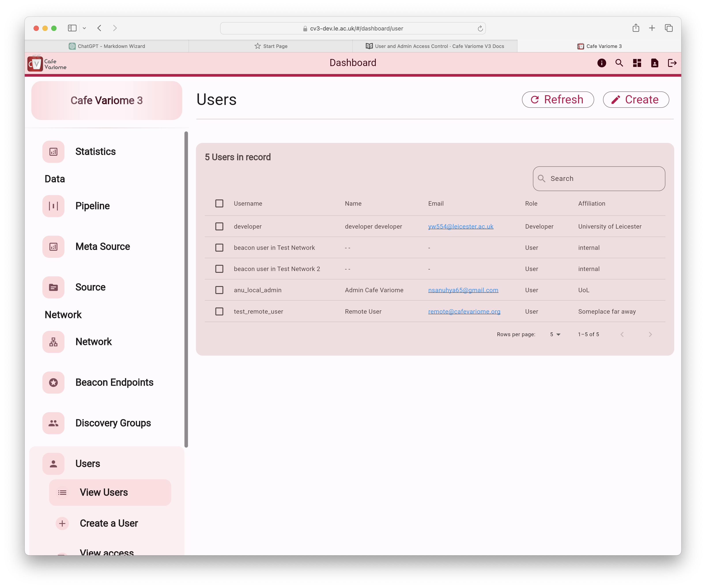Click the Source folder icon
The width and height of the screenshot is (706, 588).
point(53,287)
